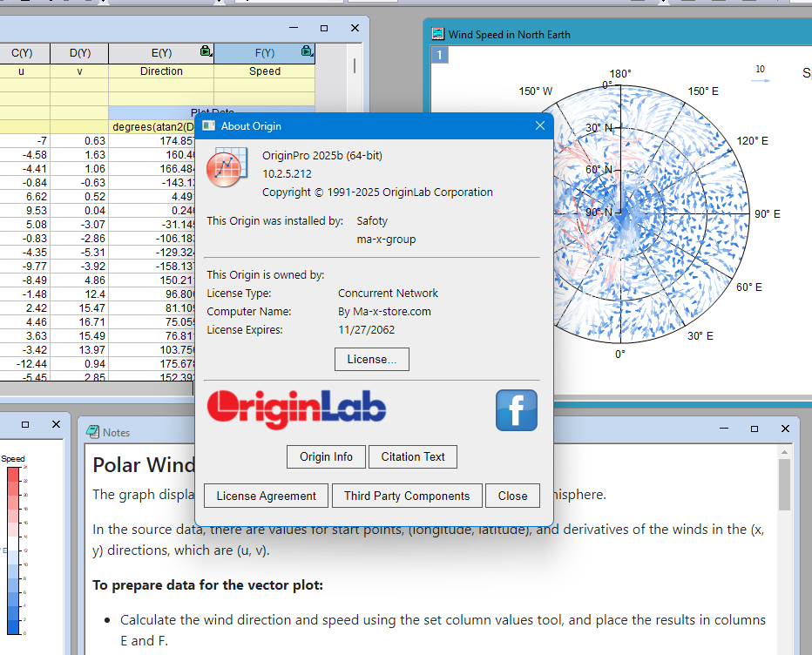Select worksheet cell with value 9.53

pos(25,211)
